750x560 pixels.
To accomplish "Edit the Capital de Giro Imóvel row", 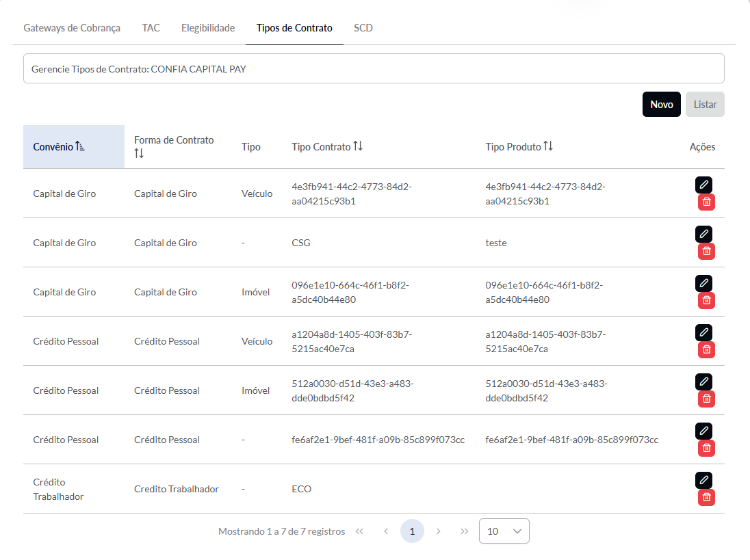I will [703, 283].
